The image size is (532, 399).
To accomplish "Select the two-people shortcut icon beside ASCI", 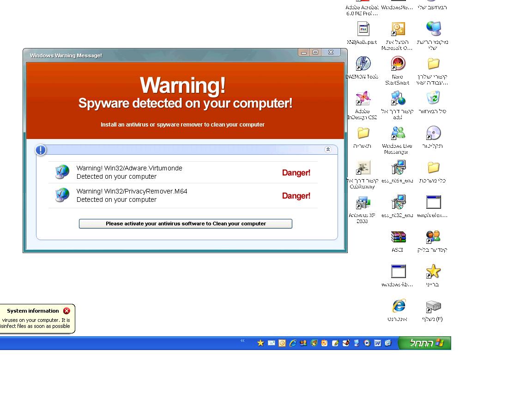I will 433,237.
